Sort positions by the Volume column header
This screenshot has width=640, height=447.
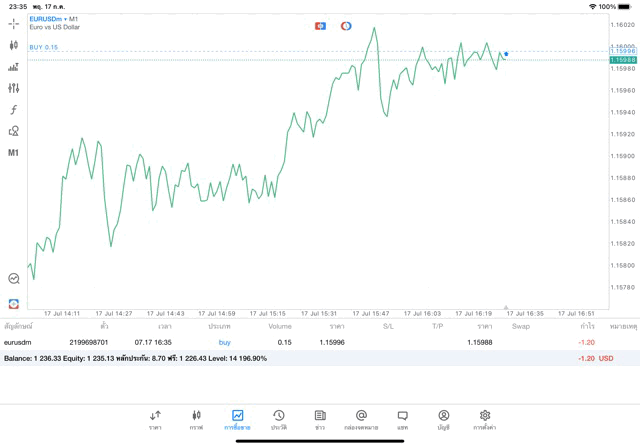click(x=280, y=326)
